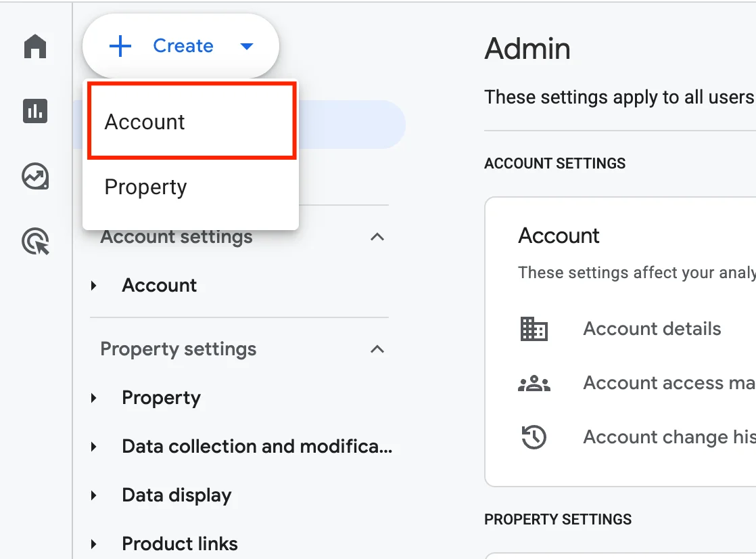Image resolution: width=756 pixels, height=559 pixels.
Task: Open the Advertising icon in sidebar
Action: point(36,242)
